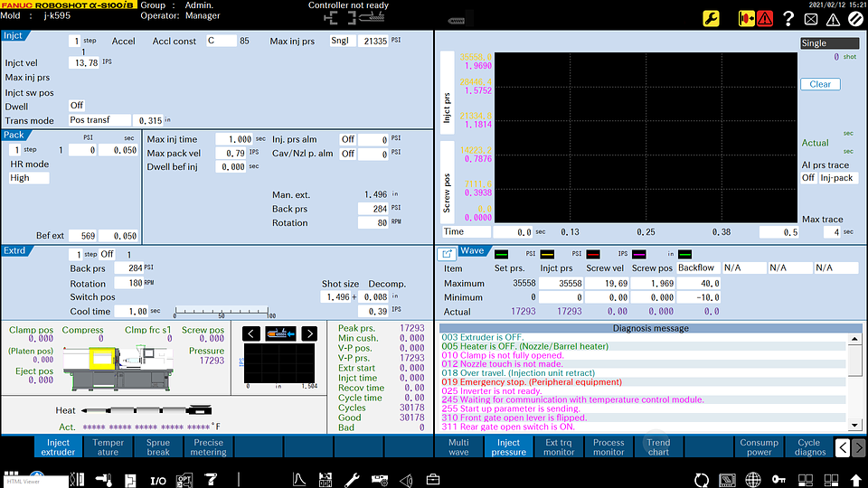868x488 pixels.
Task: Open the OPT options icon
Action: tap(184, 480)
